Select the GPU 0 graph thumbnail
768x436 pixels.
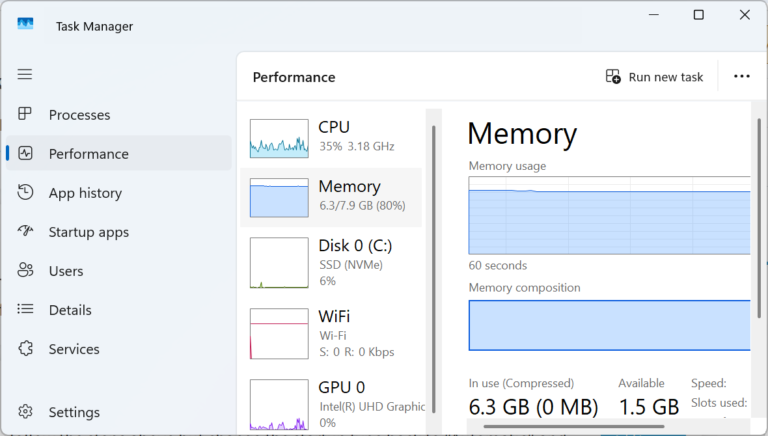point(279,405)
